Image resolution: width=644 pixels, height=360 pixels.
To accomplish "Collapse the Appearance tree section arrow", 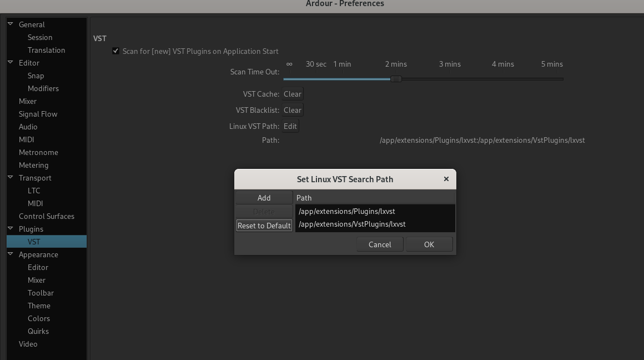I will 10,254.
